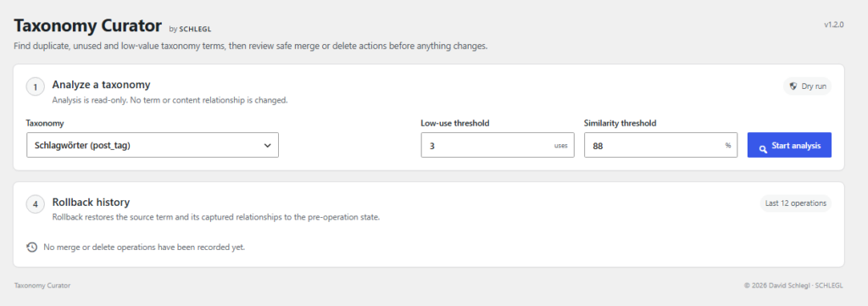
Task: Click the '© 2026 David Schlegl' copyright text
Action: (x=793, y=286)
